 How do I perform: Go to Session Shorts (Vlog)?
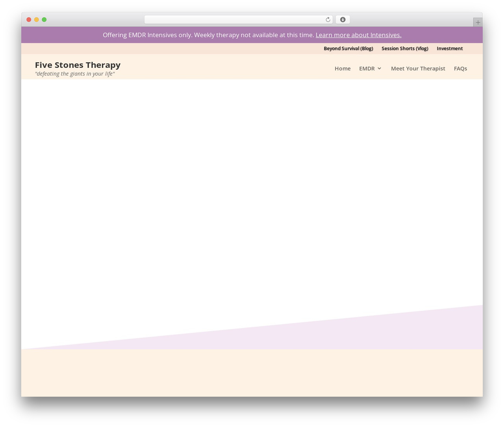tap(405, 48)
